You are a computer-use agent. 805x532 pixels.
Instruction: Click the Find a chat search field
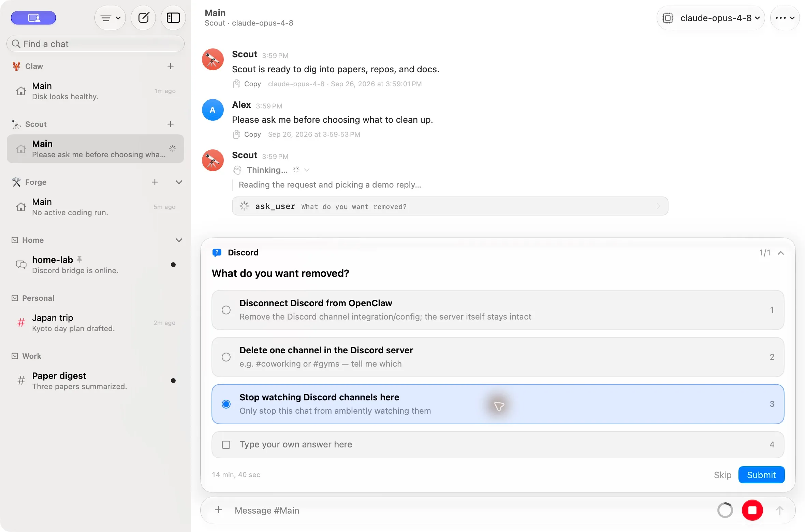(x=96, y=44)
